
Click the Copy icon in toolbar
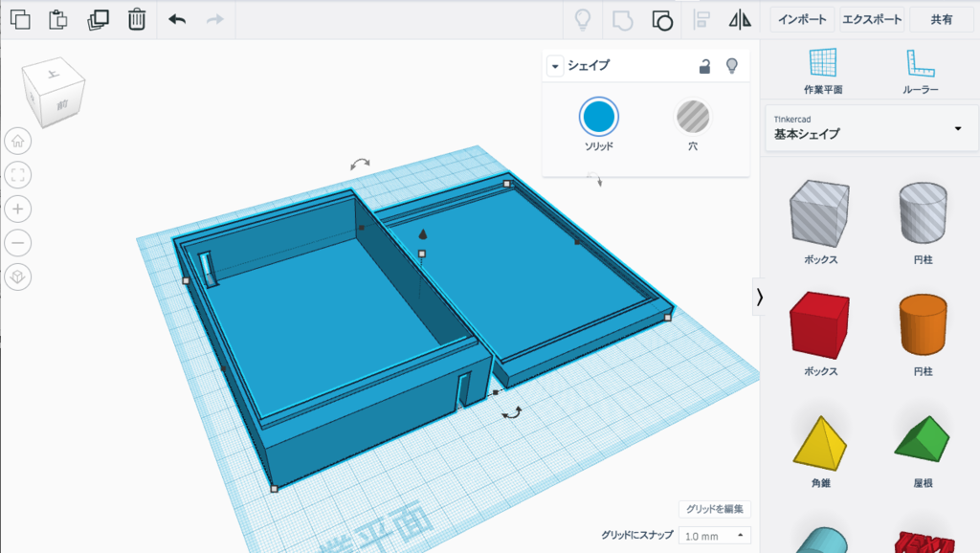pyautogui.click(x=20, y=19)
